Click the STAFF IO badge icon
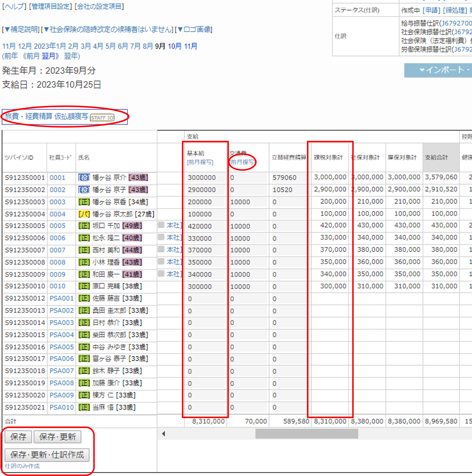This screenshot has height=476, width=472. point(102,117)
